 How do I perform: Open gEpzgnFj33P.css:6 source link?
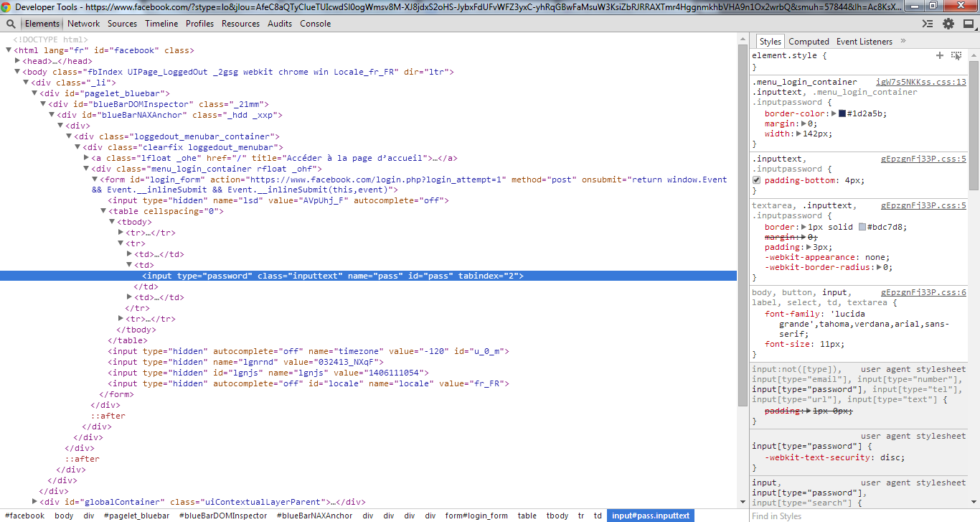[923, 292]
